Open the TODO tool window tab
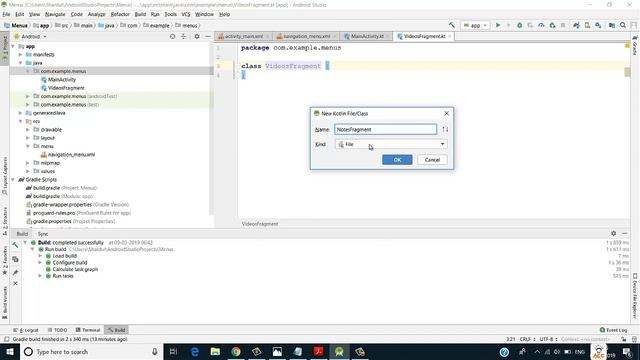Image resolution: width=640 pixels, height=360 pixels. click(57, 330)
